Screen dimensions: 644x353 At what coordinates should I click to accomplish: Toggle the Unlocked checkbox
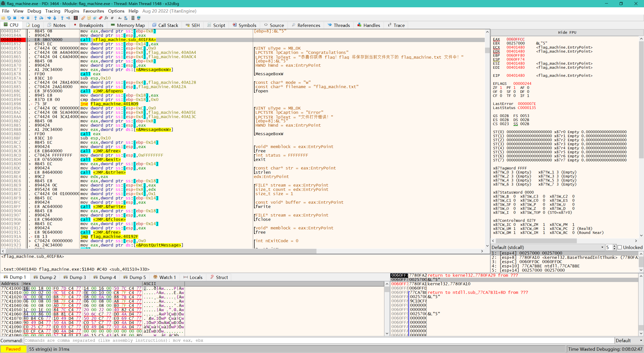pos(620,248)
